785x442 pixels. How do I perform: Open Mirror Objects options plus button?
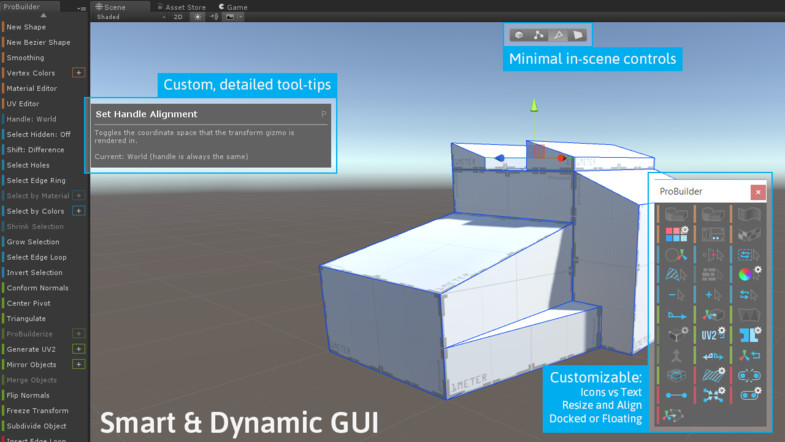click(x=79, y=364)
